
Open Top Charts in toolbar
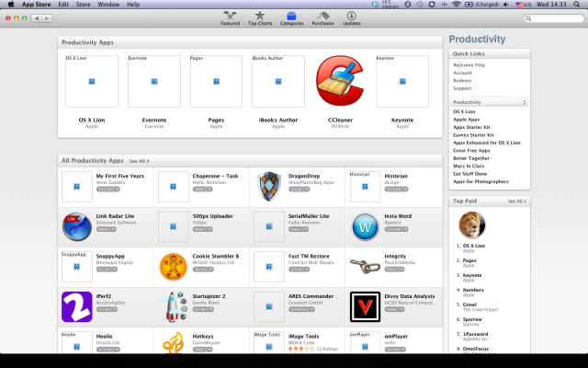260,18
